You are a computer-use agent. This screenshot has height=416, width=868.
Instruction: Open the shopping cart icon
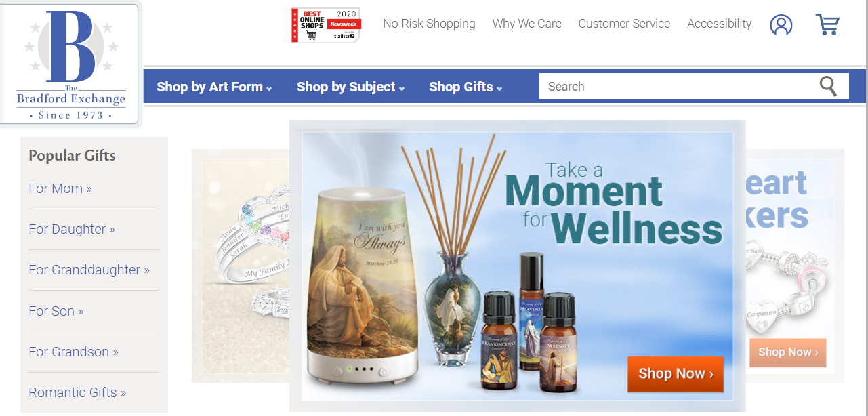tap(827, 25)
